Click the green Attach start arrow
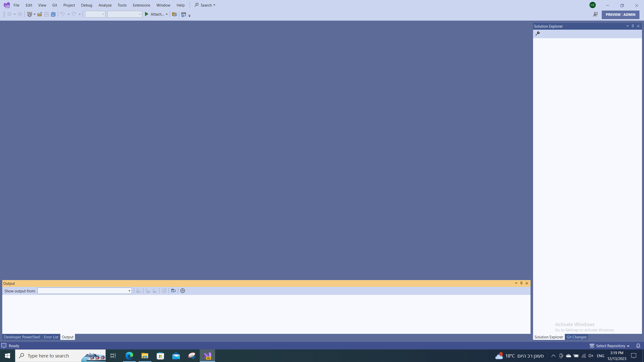 click(147, 14)
